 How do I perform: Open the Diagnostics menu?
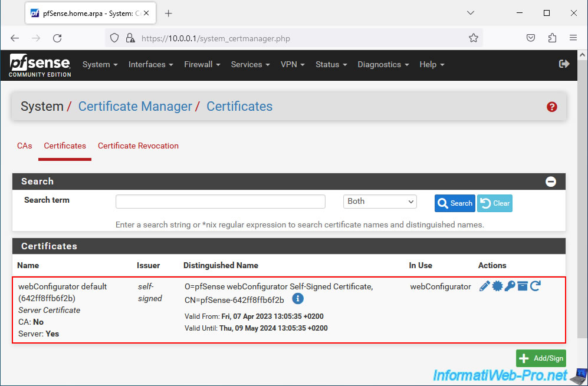click(x=383, y=64)
